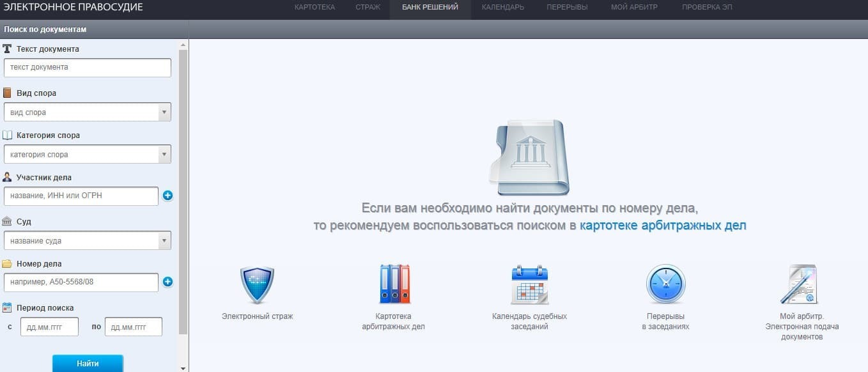The width and height of the screenshot is (868, 372).
Task: Focus the Участник дела name field
Action: point(81,196)
